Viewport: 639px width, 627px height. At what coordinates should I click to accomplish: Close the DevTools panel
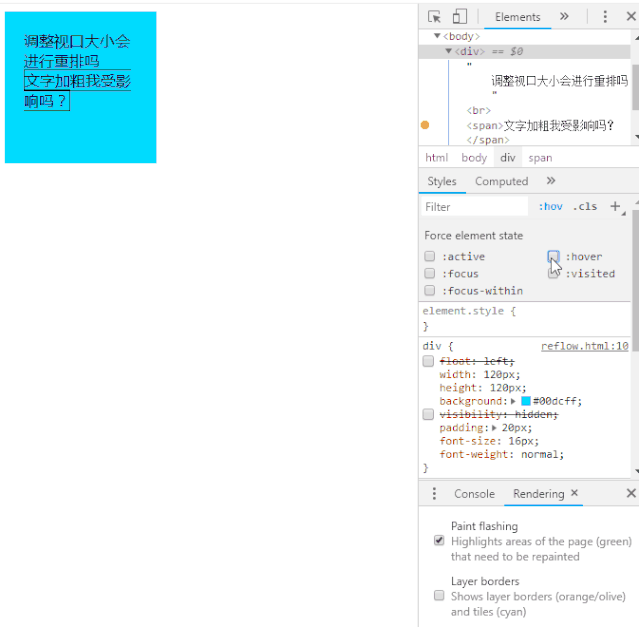click(x=631, y=16)
